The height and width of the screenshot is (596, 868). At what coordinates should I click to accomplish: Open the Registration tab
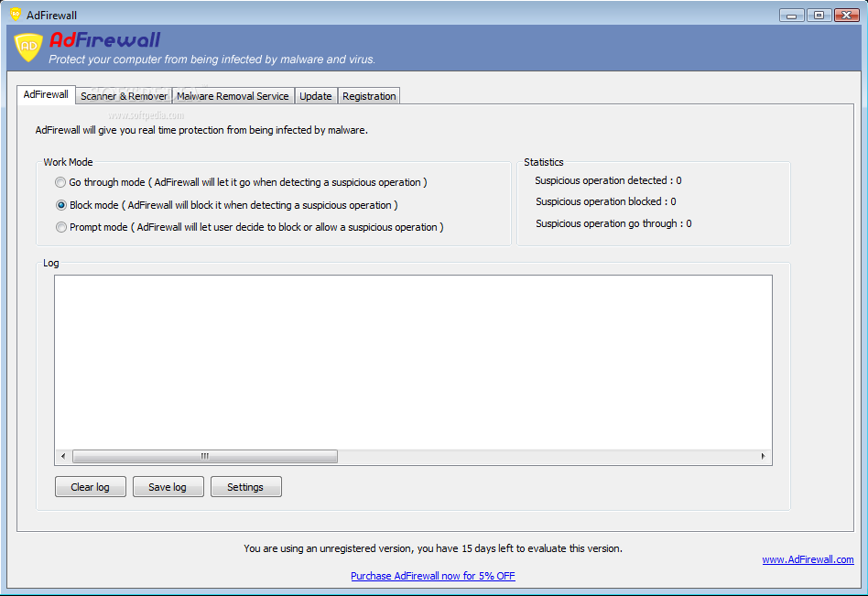pyautogui.click(x=369, y=96)
